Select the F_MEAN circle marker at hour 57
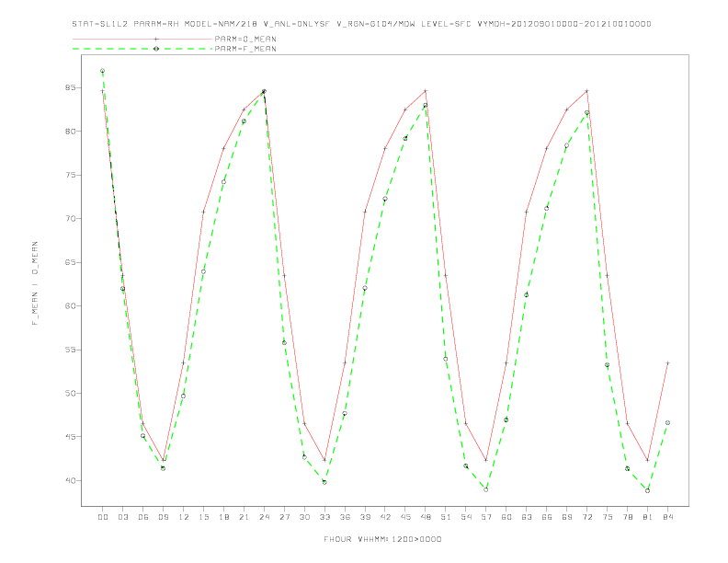728x563 pixels. pyautogui.click(x=486, y=489)
